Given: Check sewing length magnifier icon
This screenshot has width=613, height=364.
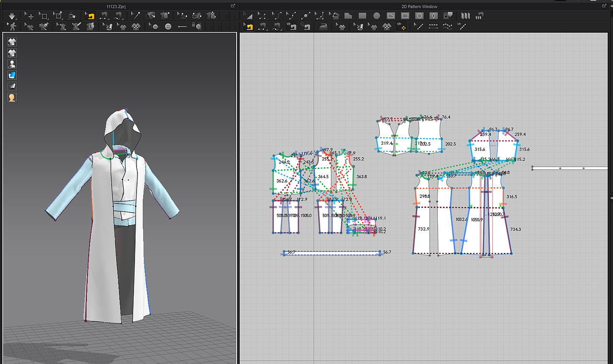Looking at the screenshot, I should pos(306,27).
